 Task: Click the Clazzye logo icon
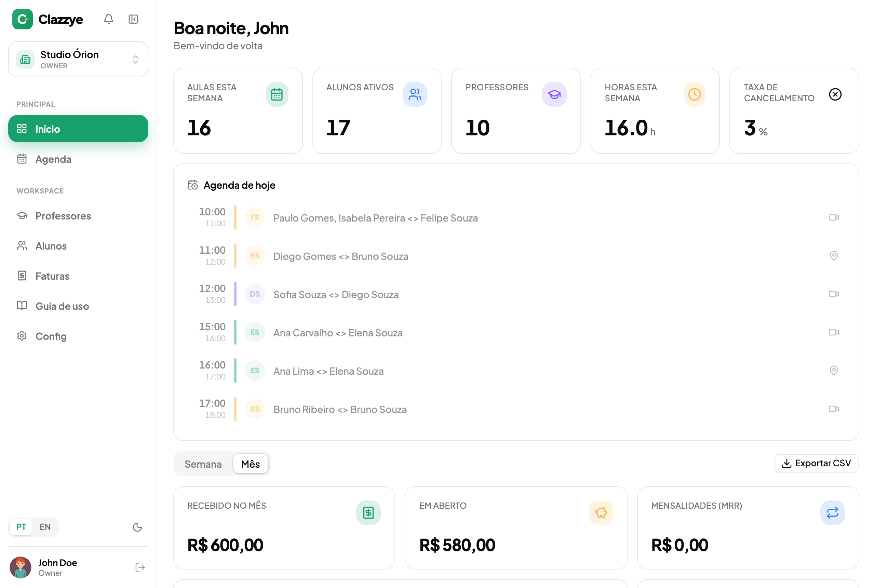coord(23,19)
